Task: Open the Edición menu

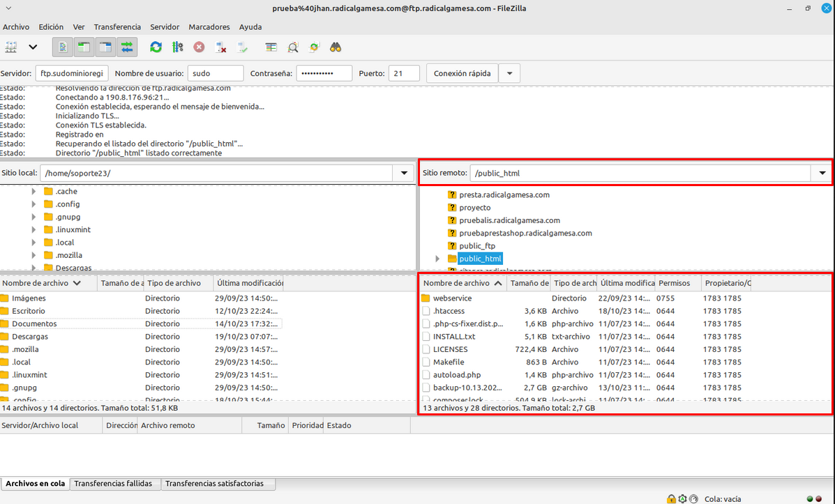Action: (51, 26)
